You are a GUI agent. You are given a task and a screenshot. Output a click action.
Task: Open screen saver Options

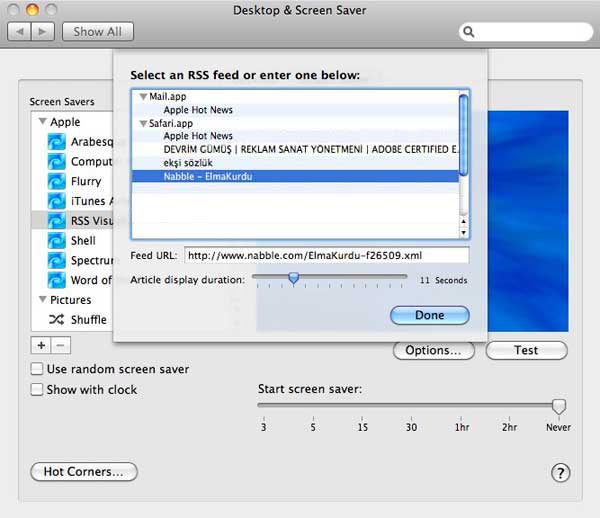click(434, 350)
